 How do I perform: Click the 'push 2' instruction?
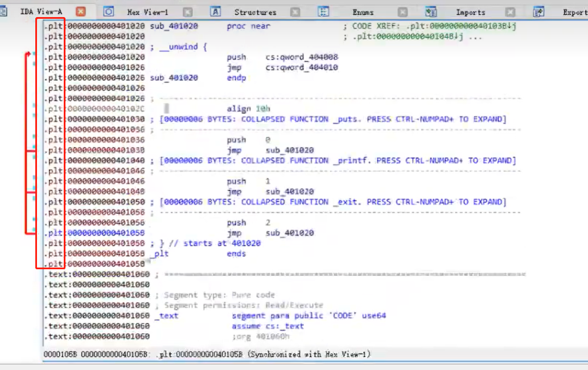tap(248, 223)
